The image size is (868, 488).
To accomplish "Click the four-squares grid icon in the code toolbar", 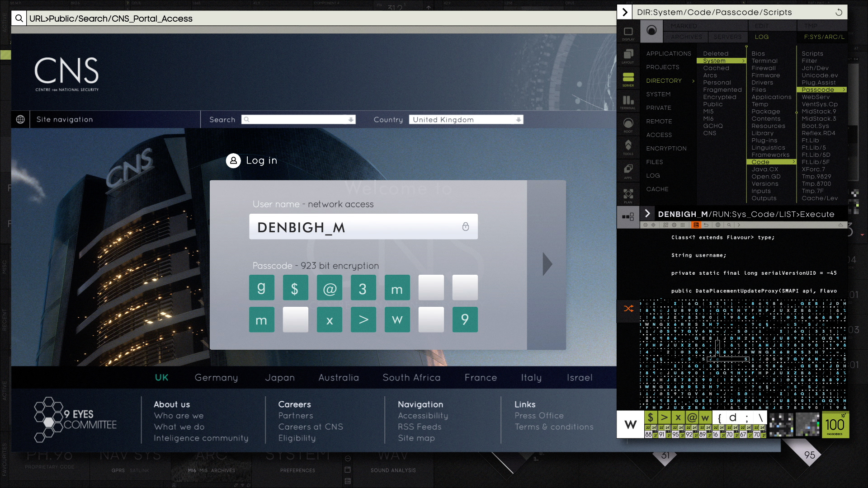I will [665, 225].
